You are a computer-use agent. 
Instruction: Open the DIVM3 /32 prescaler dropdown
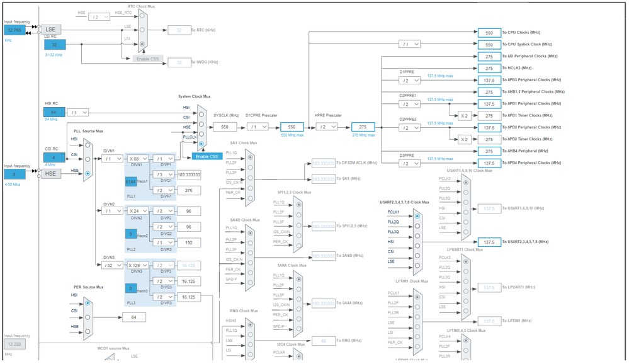pos(112,265)
